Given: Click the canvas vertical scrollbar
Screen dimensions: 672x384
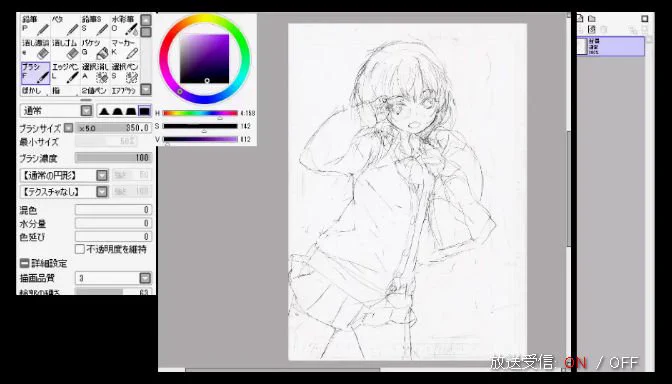Looking at the screenshot, I should tap(569, 189).
